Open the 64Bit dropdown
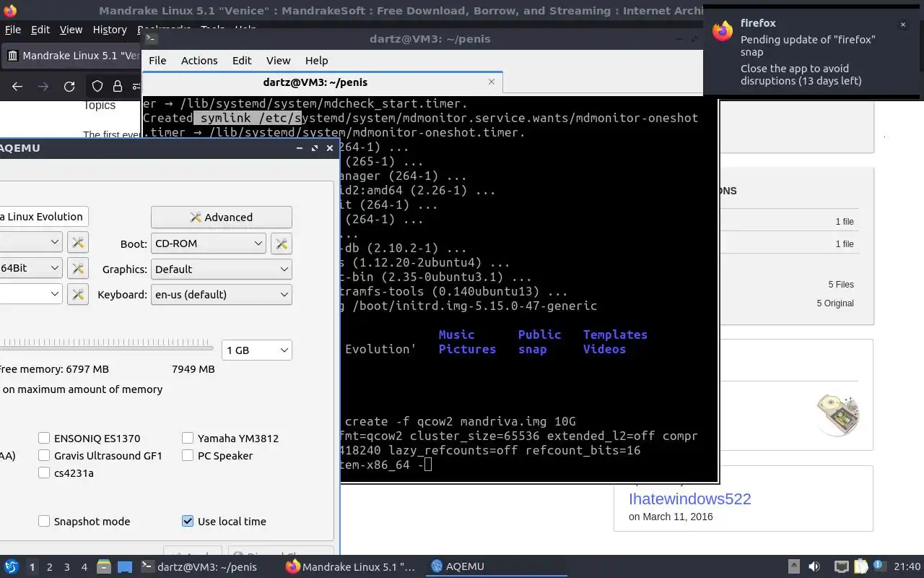924x578 pixels. tap(30, 268)
